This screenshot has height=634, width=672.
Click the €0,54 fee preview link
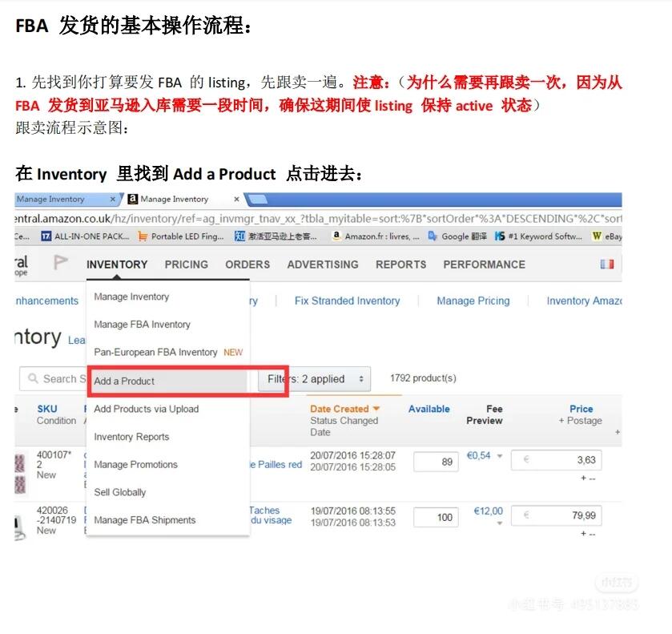tap(478, 455)
